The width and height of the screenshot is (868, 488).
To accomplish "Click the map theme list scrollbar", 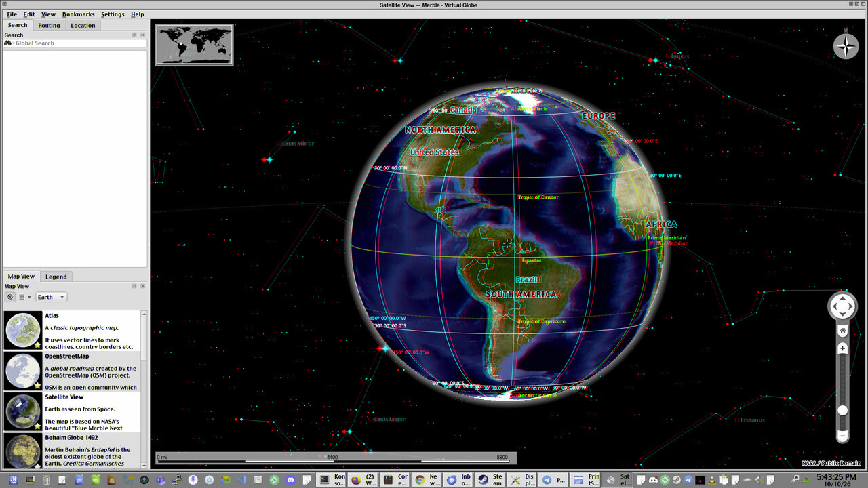I will [144, 389].
